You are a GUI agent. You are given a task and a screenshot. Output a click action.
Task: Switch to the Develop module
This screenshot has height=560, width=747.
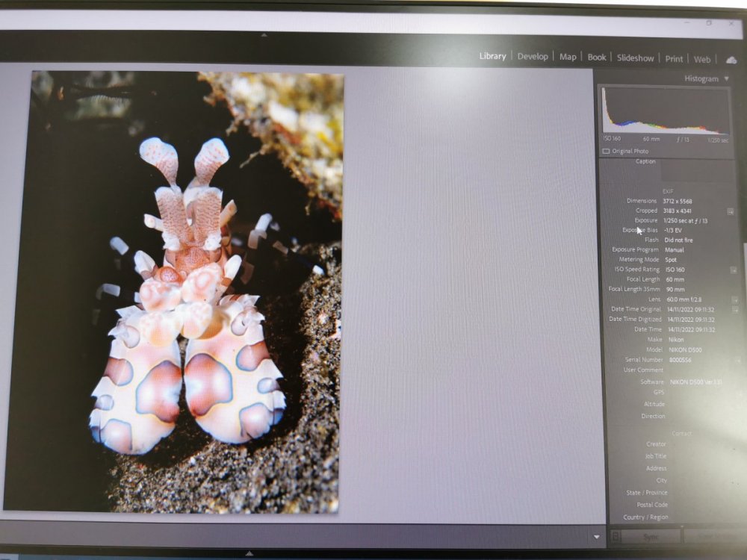click(x=533, y=56)
